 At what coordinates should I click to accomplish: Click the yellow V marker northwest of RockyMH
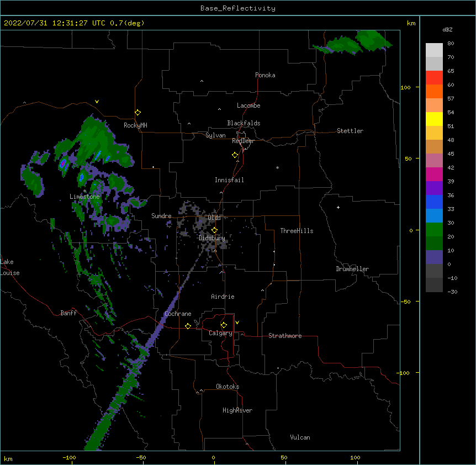(x=97, y=102)
